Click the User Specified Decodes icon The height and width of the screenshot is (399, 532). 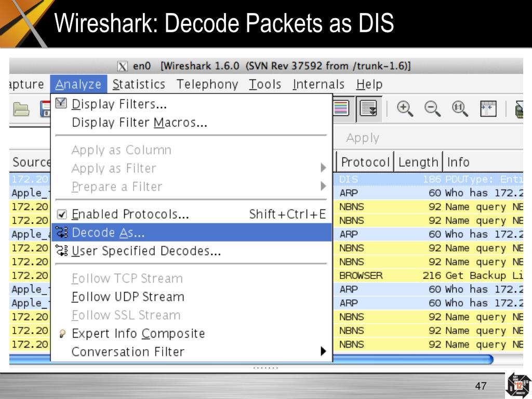(62, 250)
